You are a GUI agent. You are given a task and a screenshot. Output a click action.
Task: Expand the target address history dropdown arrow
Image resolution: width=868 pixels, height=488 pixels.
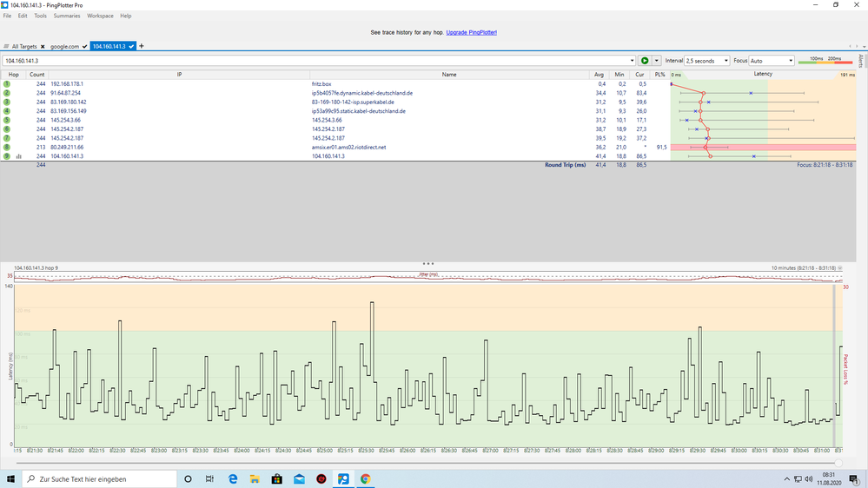coord(632,61)
